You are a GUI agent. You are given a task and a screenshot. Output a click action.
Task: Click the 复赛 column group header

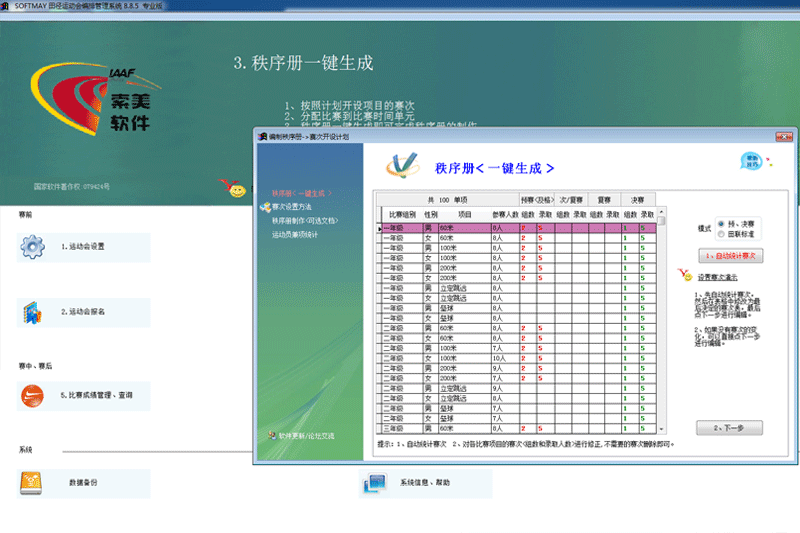(x=605, y=200)
